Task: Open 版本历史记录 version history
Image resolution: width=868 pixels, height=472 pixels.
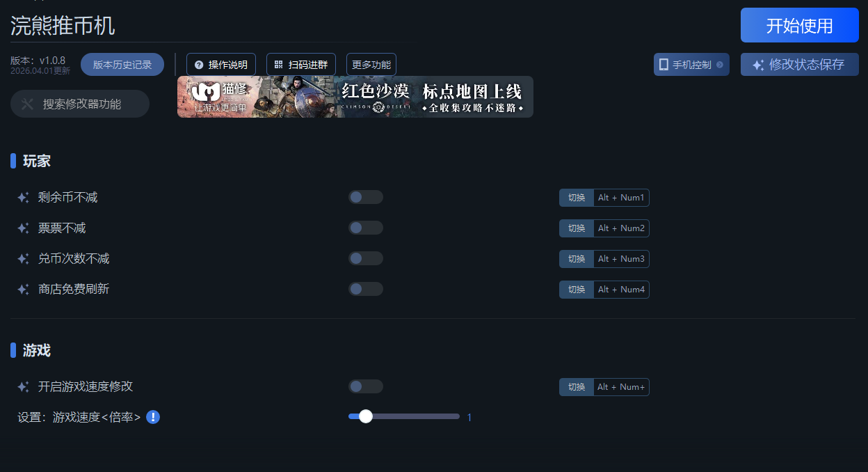Action: tap(122, 65)
